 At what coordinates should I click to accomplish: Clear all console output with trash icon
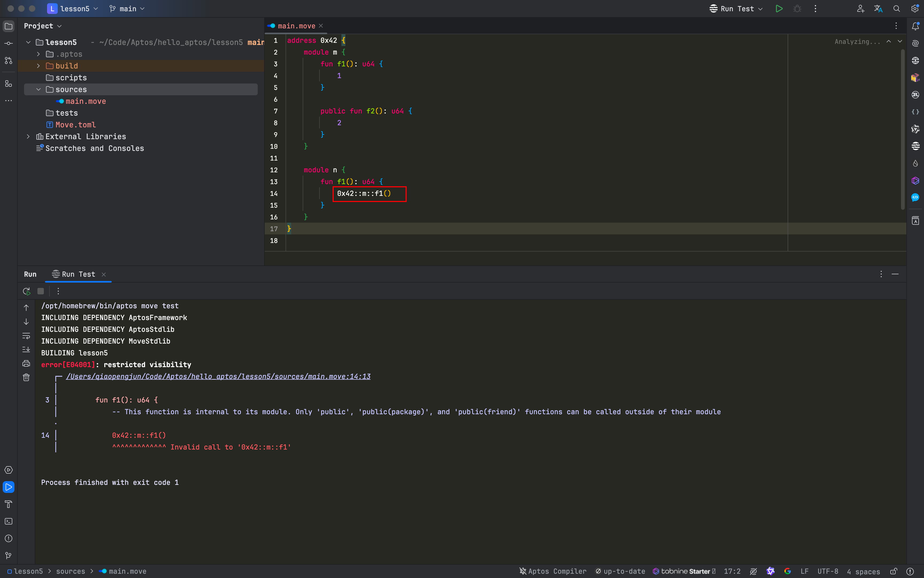tap(26, 378)
